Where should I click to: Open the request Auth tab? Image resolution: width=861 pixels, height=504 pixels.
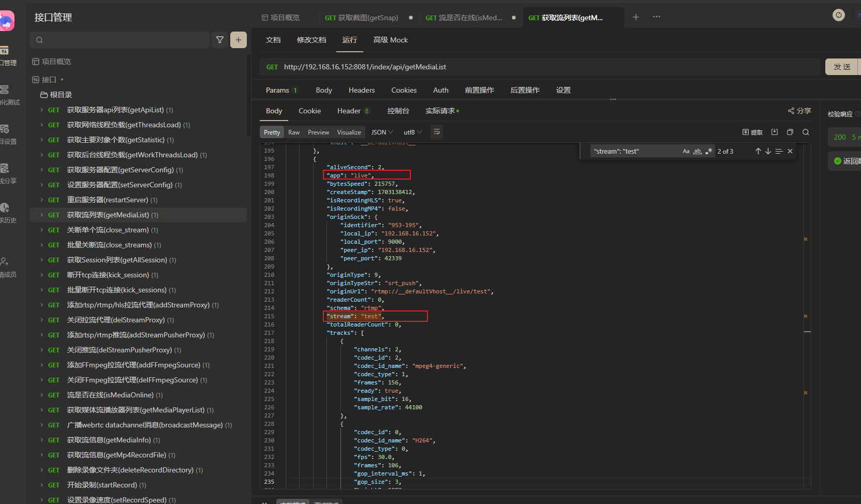point(441,90)
